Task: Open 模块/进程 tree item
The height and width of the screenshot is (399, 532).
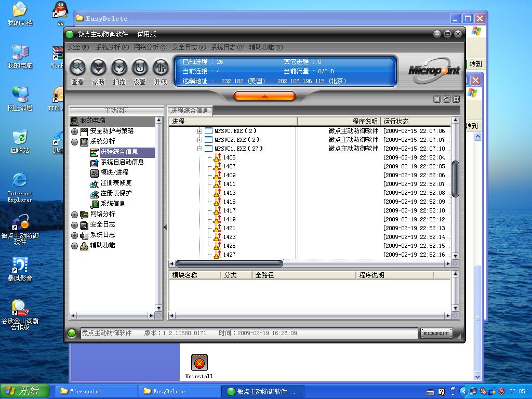Action: (x=114, y=172)
